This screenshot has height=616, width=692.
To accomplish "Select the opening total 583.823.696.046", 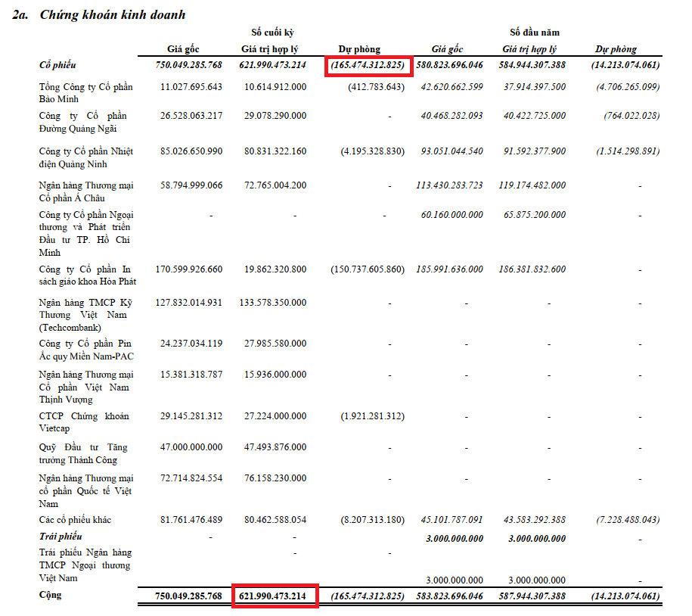I will (x=448, y=596).
